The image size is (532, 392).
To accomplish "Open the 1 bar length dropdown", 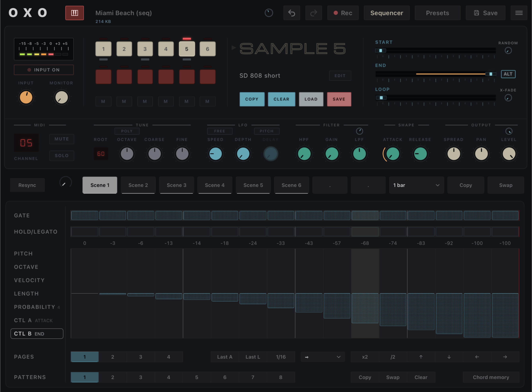I will (416, 185).
